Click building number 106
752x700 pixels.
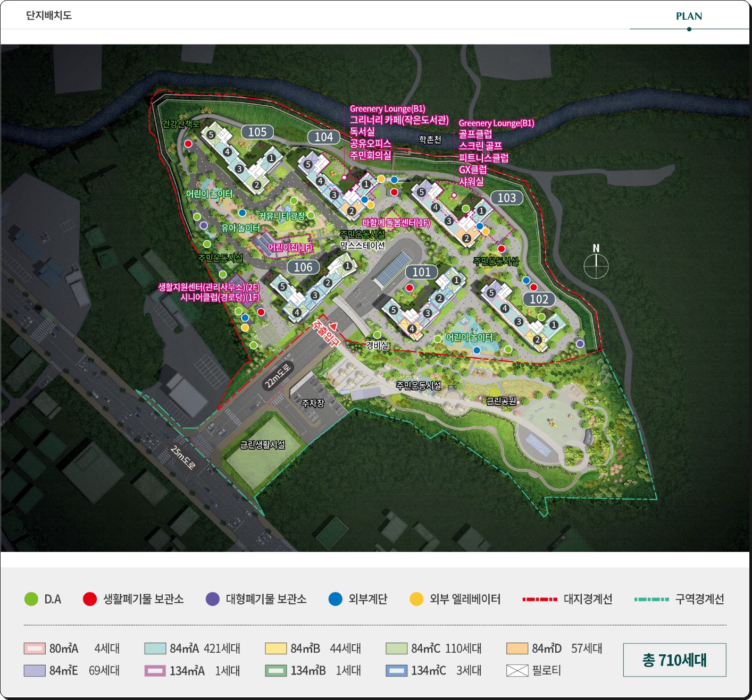click(x=303, y=267)
